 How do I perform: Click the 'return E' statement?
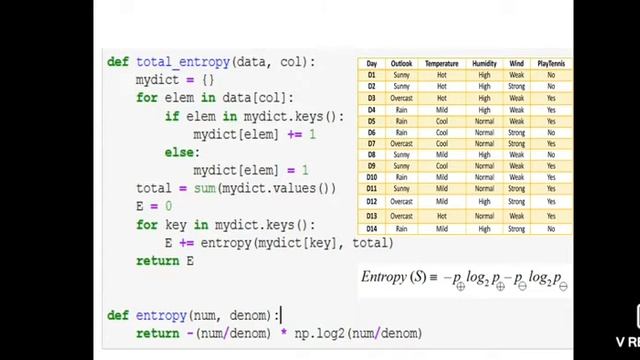[165, 261]
